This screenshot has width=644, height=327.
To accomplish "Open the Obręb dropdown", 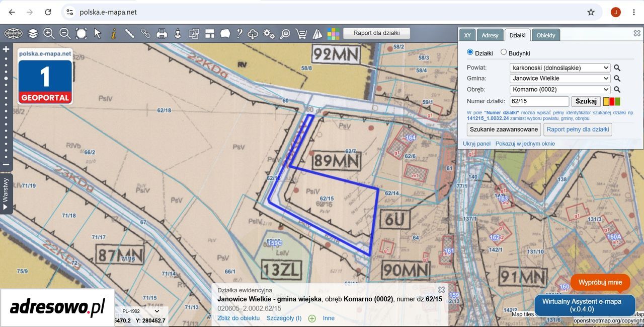I will (x=560, y=90).
